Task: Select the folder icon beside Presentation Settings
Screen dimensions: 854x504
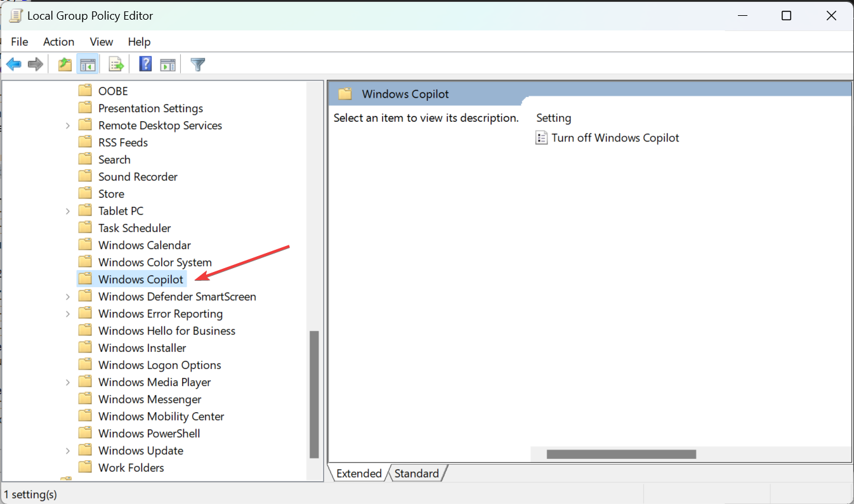Action: 85,108
